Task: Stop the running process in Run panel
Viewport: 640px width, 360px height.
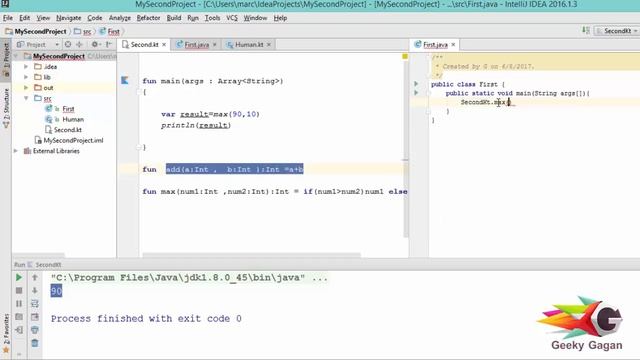Action: [x=19, y=291]
